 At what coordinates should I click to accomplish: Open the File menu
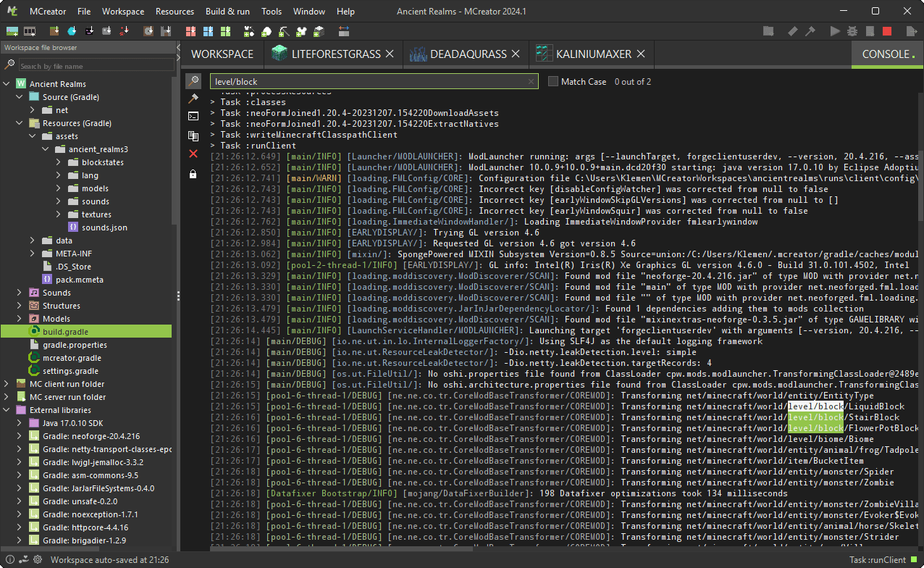pyautogui.click(x=84, y=11)
